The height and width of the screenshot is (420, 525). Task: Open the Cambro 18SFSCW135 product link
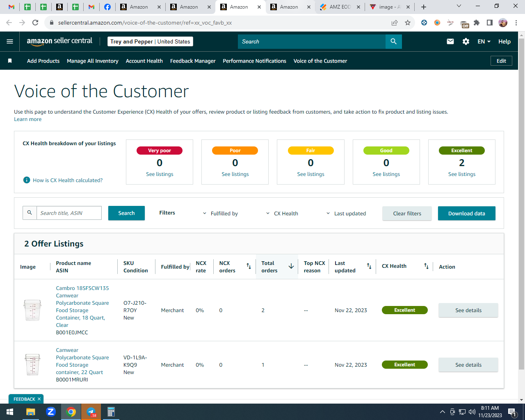(x=82, y=306)
